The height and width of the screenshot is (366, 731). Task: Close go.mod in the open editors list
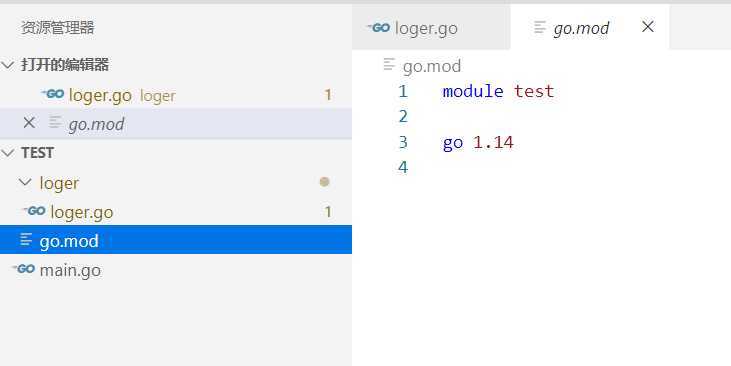(29, 123)
